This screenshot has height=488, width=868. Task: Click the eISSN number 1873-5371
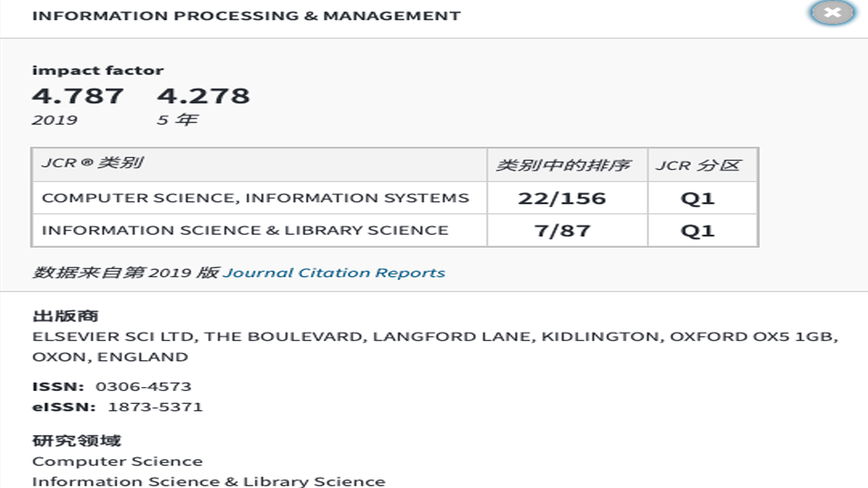pos(155,407)
